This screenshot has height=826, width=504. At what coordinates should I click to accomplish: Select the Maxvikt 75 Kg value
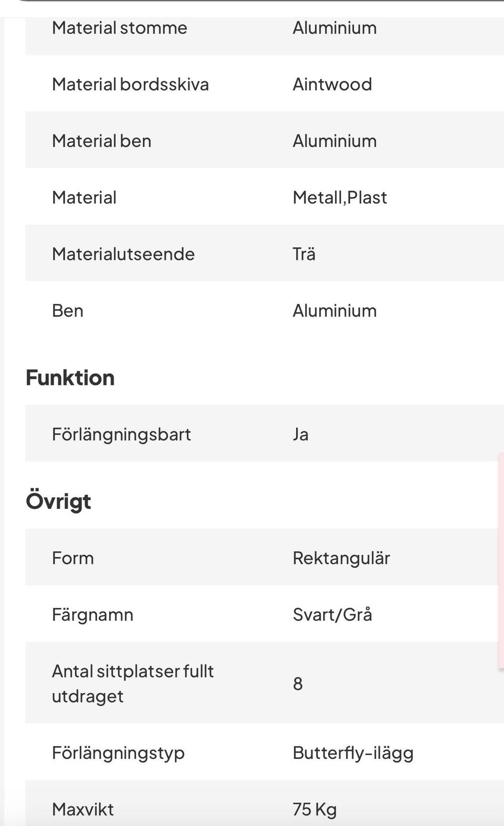314,810
